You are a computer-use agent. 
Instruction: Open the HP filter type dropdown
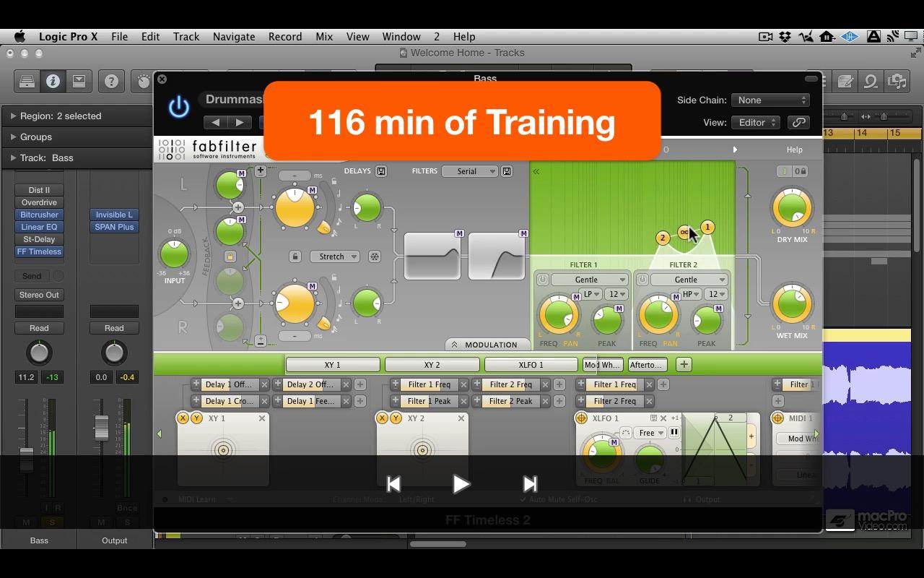pyautogui.click(x=692, y=294)
